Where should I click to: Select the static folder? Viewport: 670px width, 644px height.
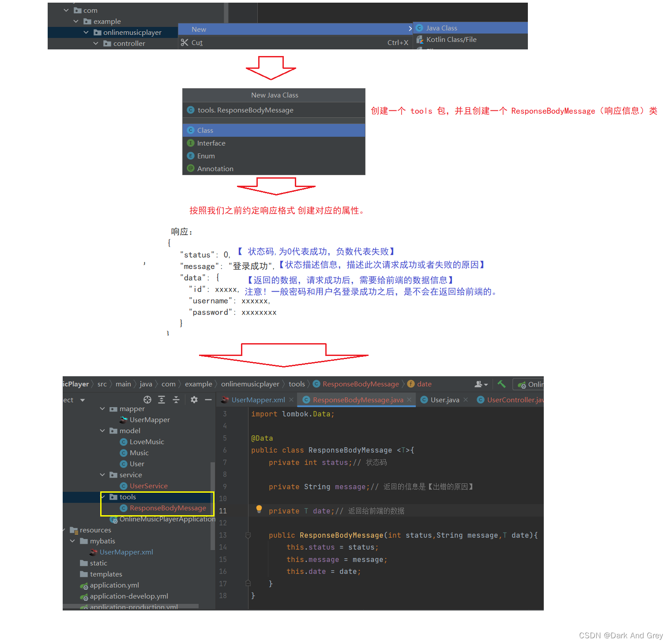(x=94, y=563)
